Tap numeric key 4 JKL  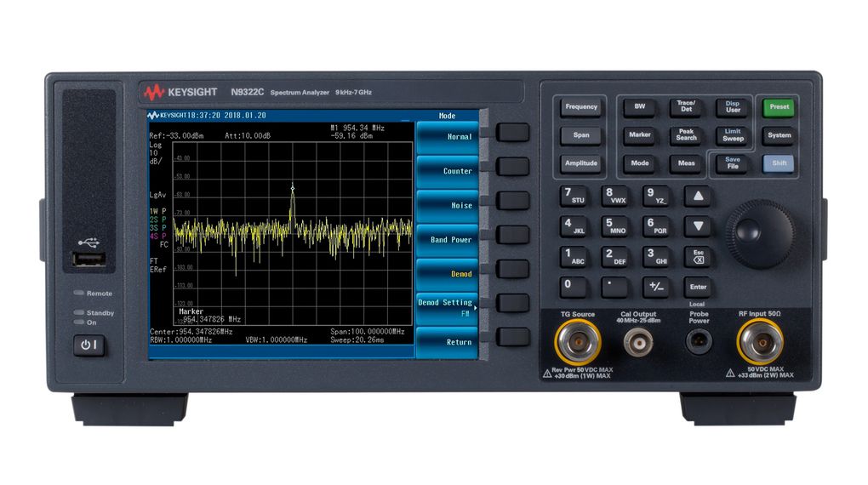pos(574,226)
